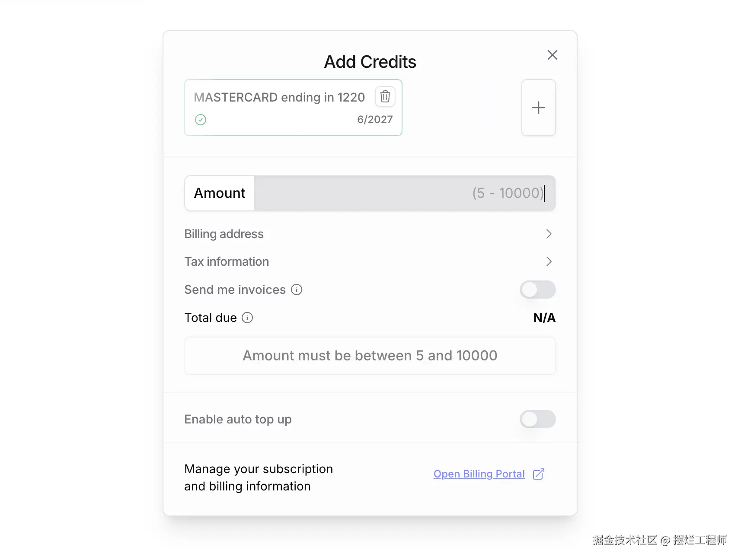Click the 6/2027 expiry date text
Viewport: 741px width, 560px height.
[374, 120]
